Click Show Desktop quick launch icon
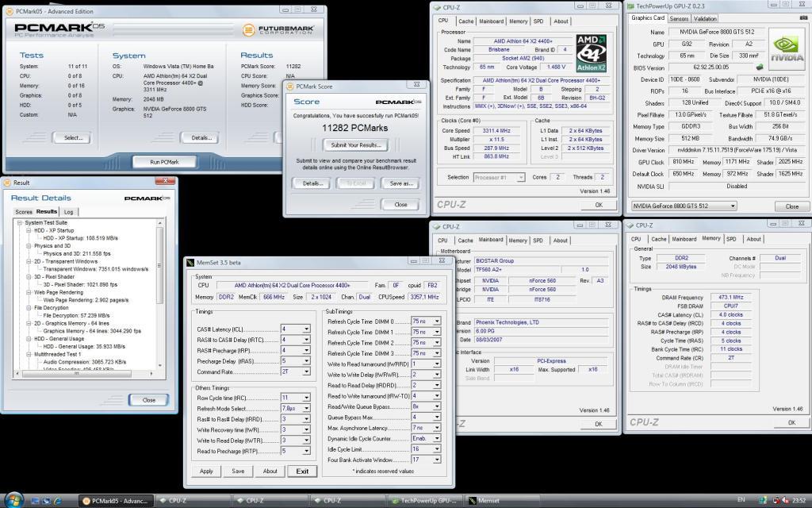The width and height of the screenshot is (812, 508). 35,501
